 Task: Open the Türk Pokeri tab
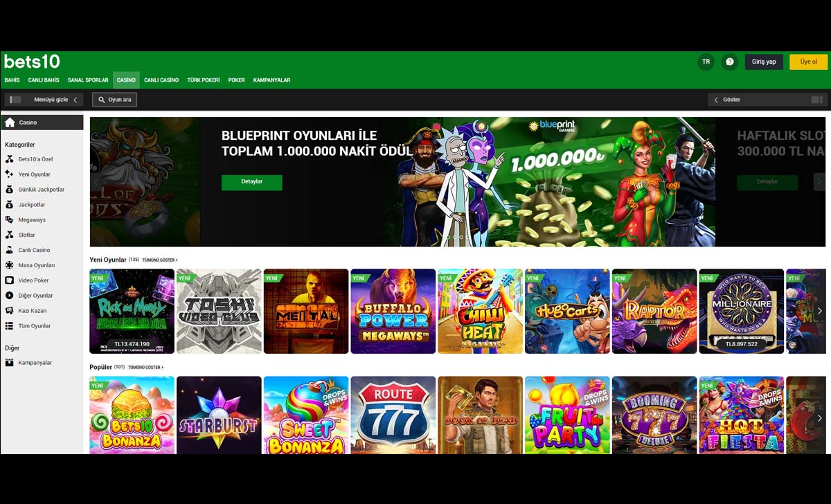pyautogui.click(x=204, y=80)
